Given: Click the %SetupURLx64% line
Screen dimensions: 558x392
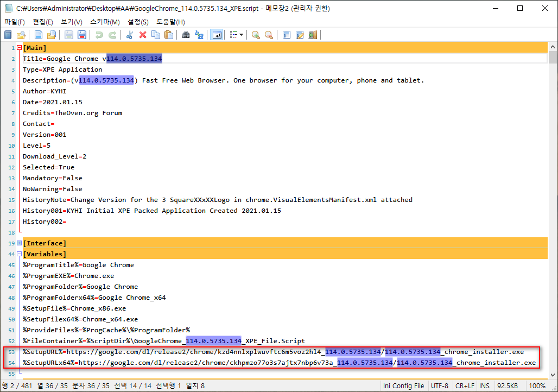Looking at the screenshot, I should click(279, 363).
